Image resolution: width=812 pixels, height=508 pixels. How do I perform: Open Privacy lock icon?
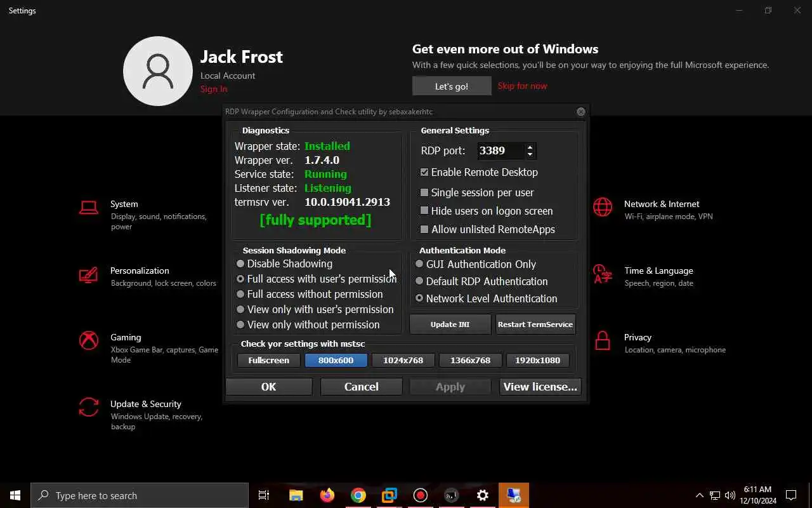coord(603,341)
